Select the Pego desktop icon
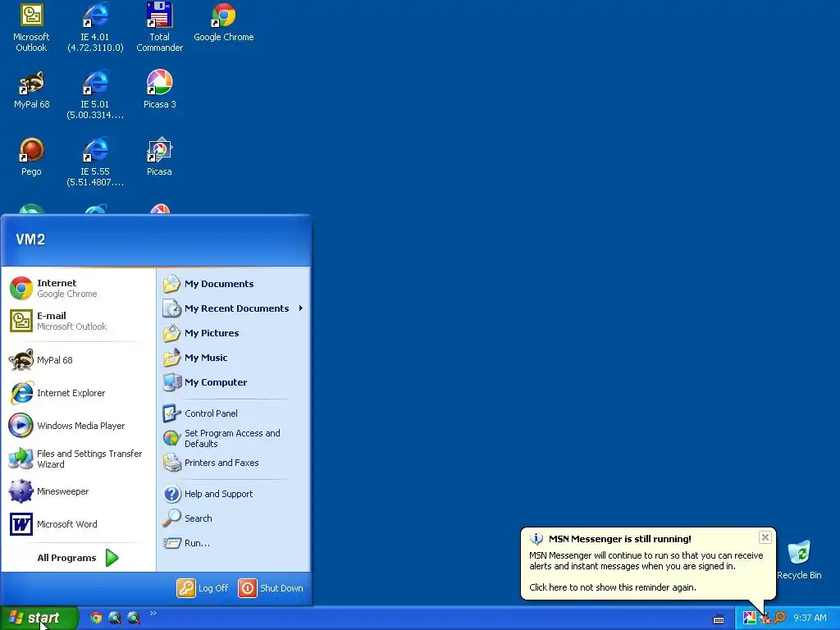Viewport: 840px width, 630px height. (31, 157)
